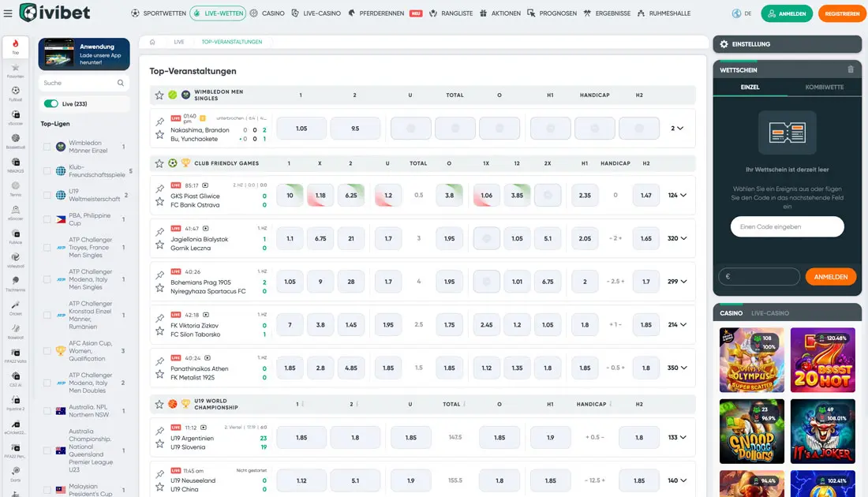Image resolution: width=868 pixels, height=497 pixels.
Task: Select the Volleyball sport icon
Action: tap(16, 260)
